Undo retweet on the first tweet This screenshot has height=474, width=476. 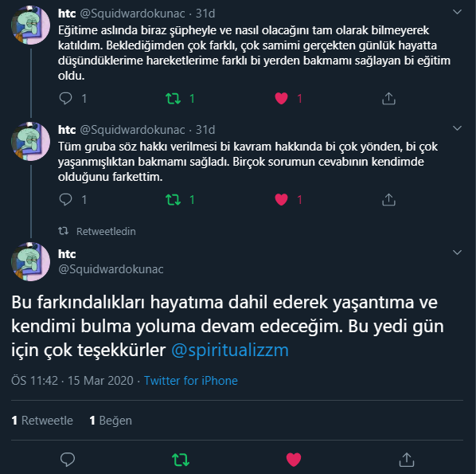(x=173, y=99)
